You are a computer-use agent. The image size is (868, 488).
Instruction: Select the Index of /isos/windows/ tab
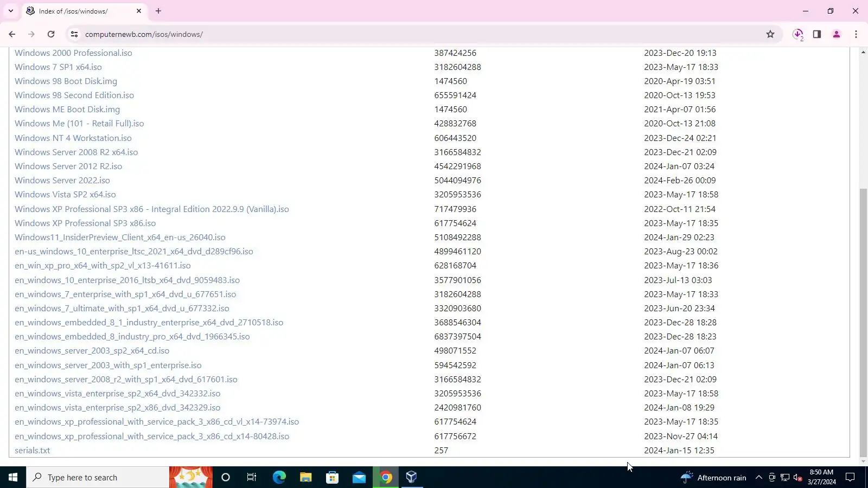84,11
